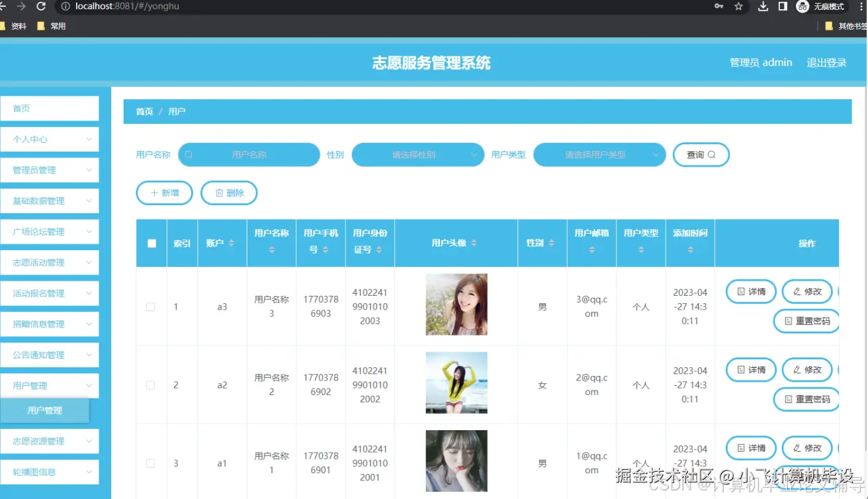Sort the table by 账户 column arrows

(232, 244)
